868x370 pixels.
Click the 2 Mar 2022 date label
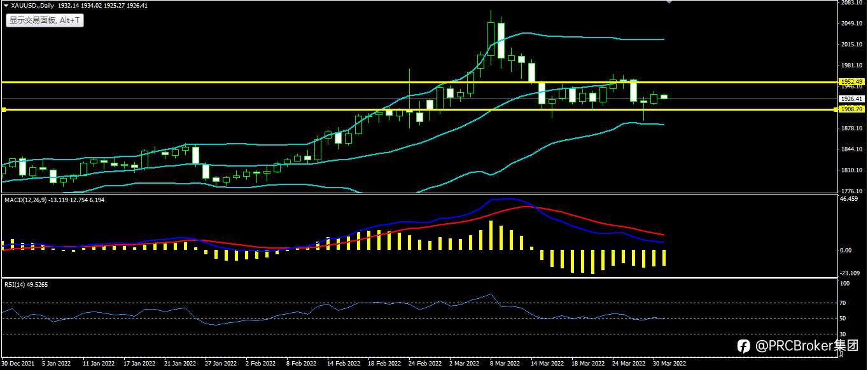464,364
